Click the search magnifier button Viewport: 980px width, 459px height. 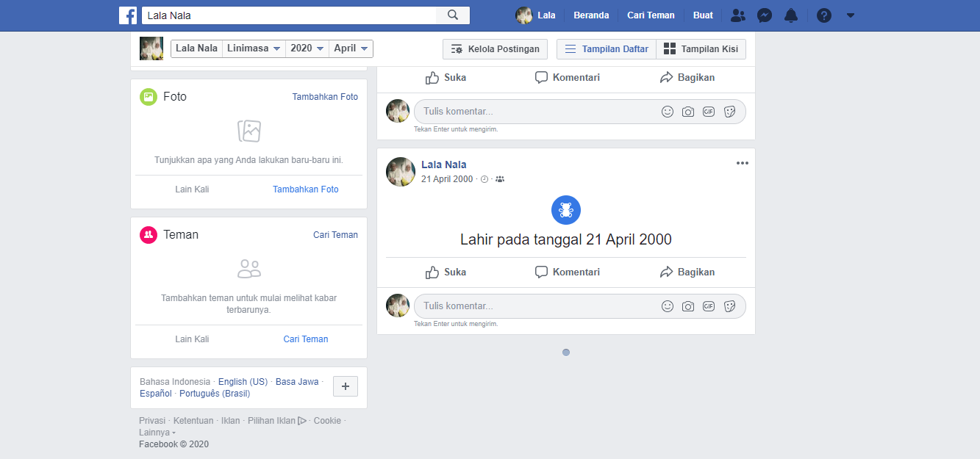(453, 15)
